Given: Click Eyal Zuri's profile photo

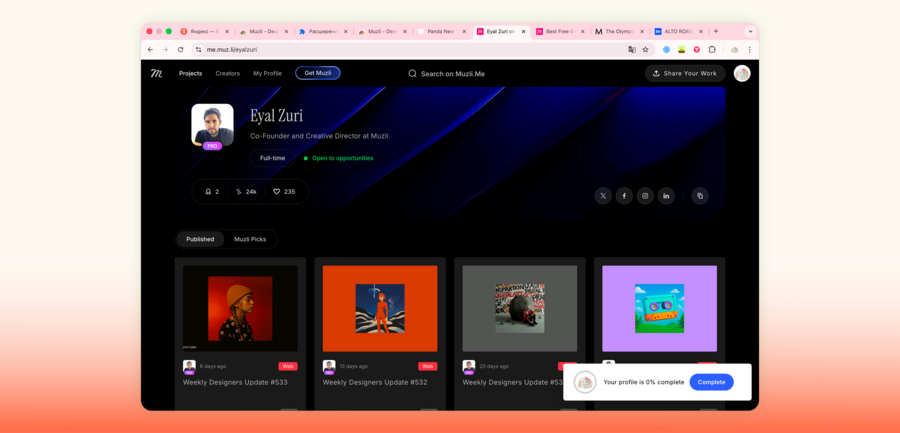Looking at the screenshot, I should click(212, 125).
